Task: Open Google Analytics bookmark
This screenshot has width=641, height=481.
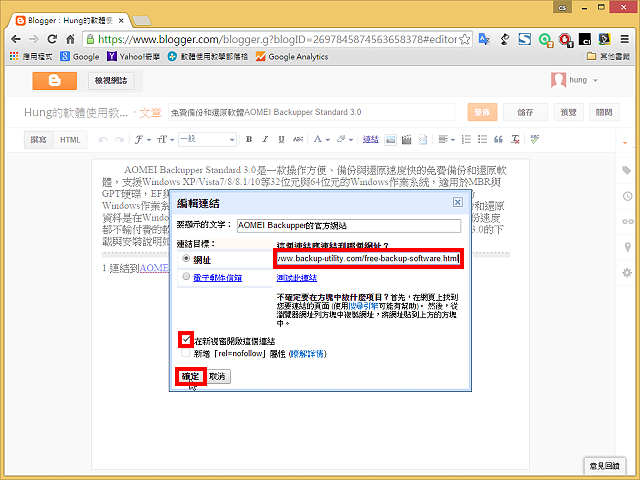Action: point(292,56)
